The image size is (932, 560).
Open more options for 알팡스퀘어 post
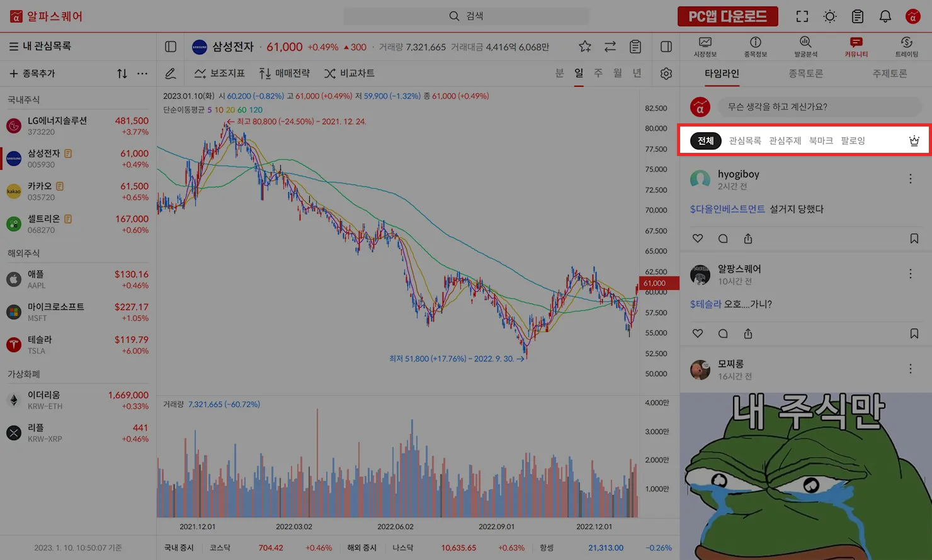911,274
